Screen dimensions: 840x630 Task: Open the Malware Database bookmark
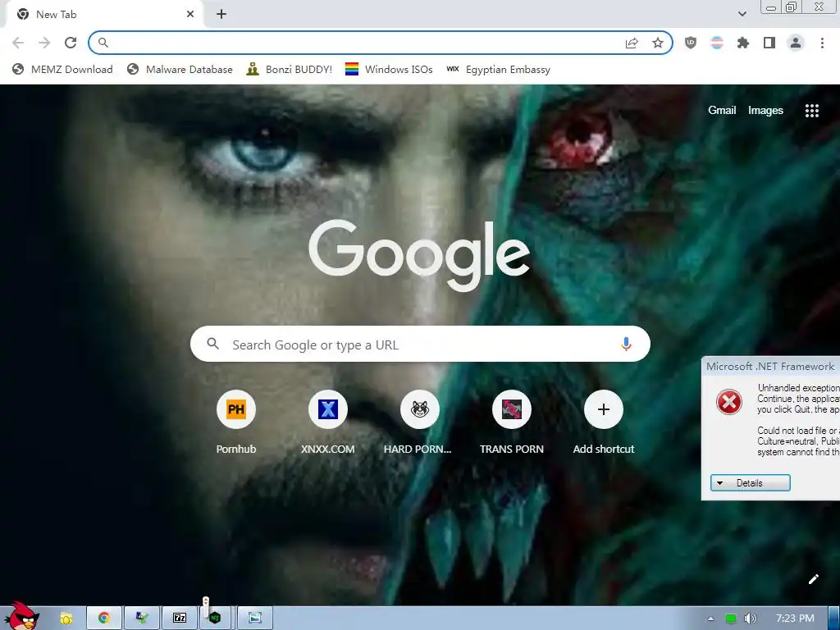[180, 70]
